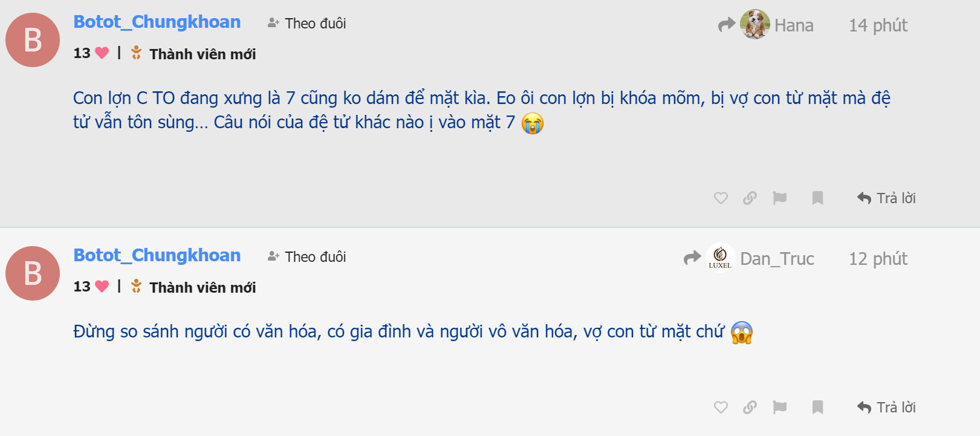Viewport: 980px width, 436px height.
Task: Report second comment using flag icon
Action: pos(780,408)
